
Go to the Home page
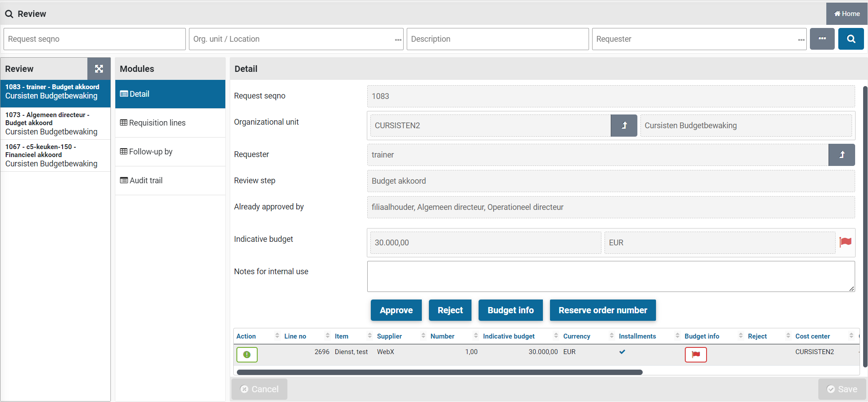point(847,14)
